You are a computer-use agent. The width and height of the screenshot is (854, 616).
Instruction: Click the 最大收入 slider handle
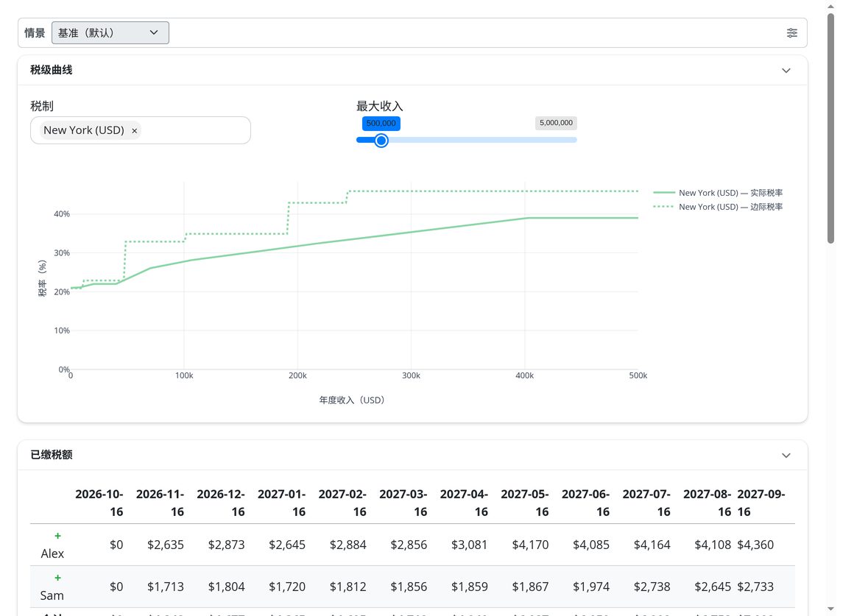[x=381, y=141]
